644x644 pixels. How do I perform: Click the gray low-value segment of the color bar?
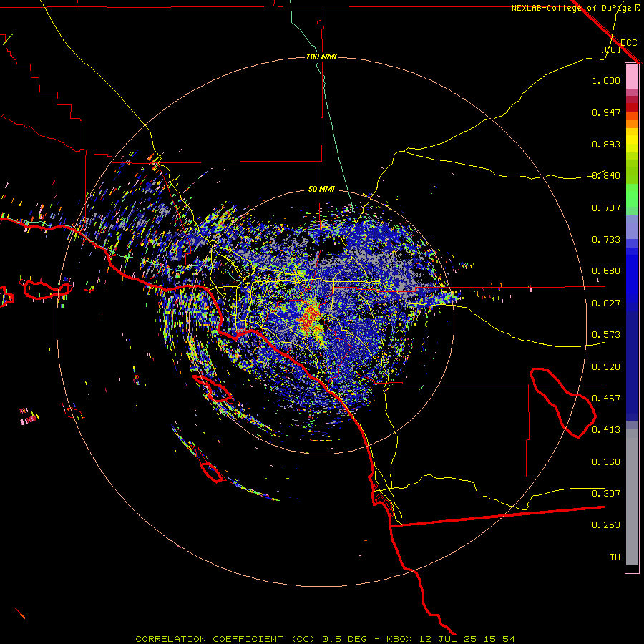(x=632, y=497)
